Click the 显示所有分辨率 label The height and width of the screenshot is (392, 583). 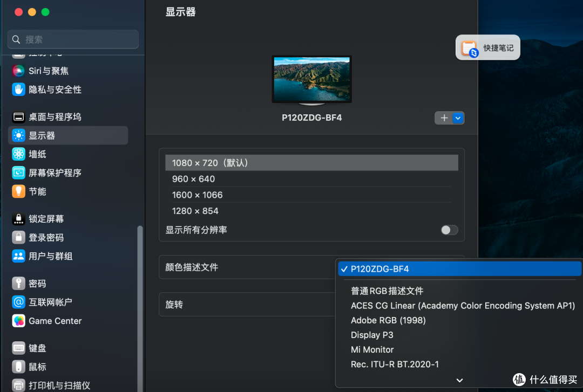click(x=196, y=230)
